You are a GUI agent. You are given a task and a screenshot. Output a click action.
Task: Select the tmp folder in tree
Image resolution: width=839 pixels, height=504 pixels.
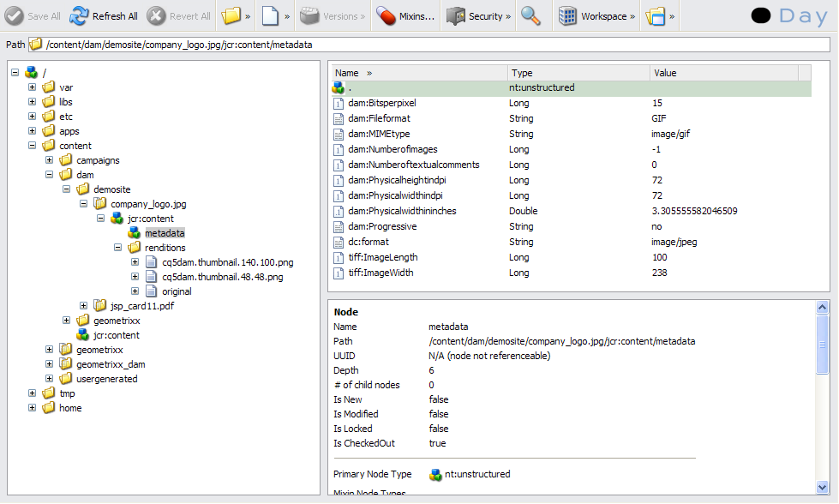point(67,393)
